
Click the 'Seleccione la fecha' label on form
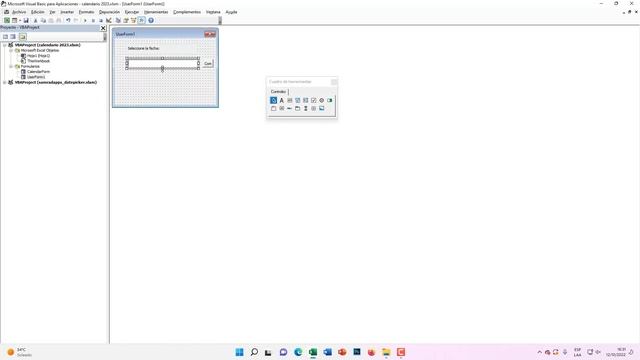(143, 49)
